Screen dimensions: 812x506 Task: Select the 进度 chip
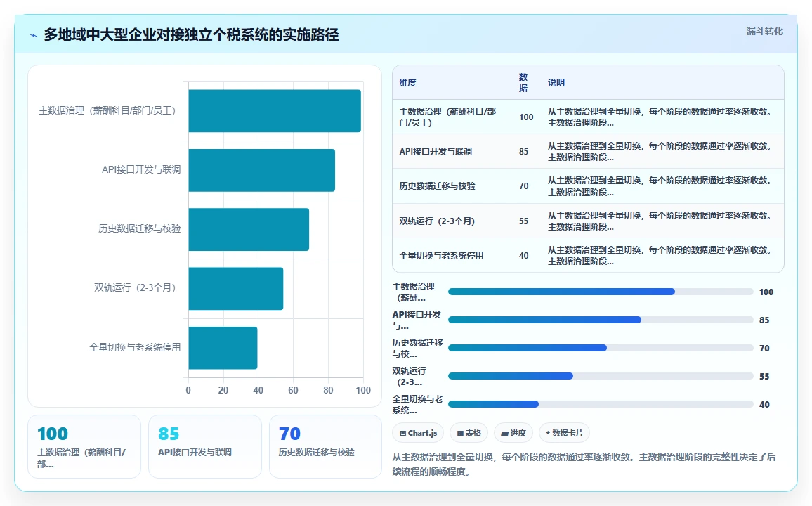(x=513, y=433)
